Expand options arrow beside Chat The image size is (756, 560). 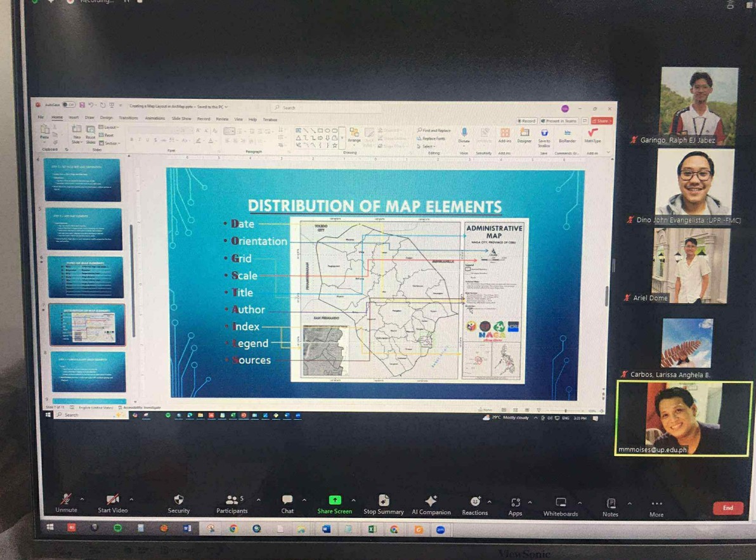point(304,500)
